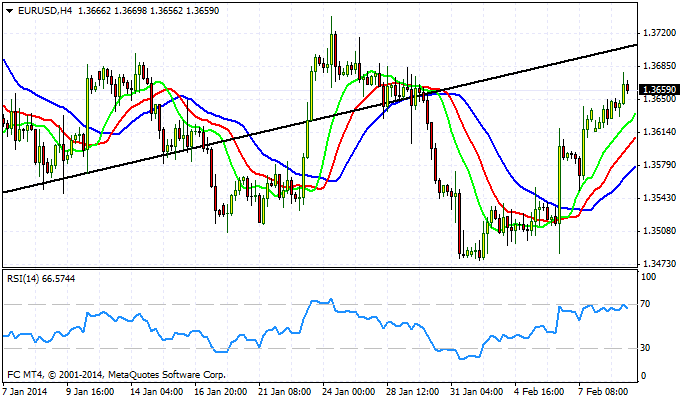
Task: Click the time axis label 7 Jan 2014
Action: tap(25, 391)
